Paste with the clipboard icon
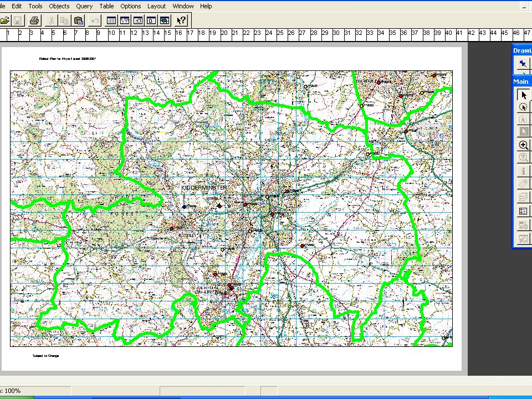This screenshot has height=399, width=532. pos(78,21)
